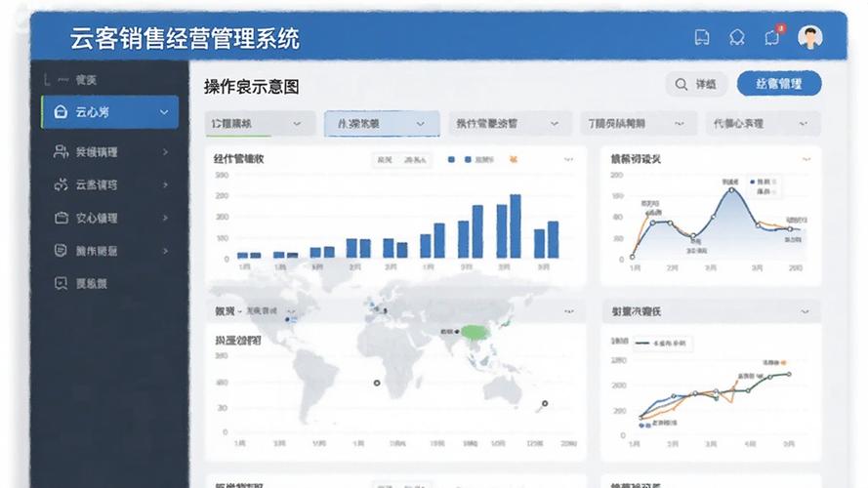Select the first tab in bar chart switcher
This screenshot has height=488, width=868.
pyautogui.click(x=385, y=160)
